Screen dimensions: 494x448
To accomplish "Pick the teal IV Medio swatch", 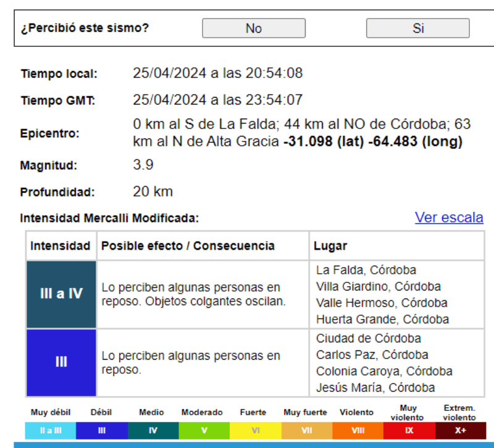I will [153, 431].
